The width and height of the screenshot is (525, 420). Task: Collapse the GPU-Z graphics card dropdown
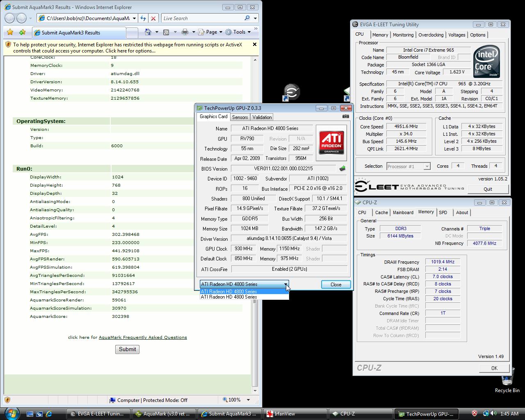(285, 284)
